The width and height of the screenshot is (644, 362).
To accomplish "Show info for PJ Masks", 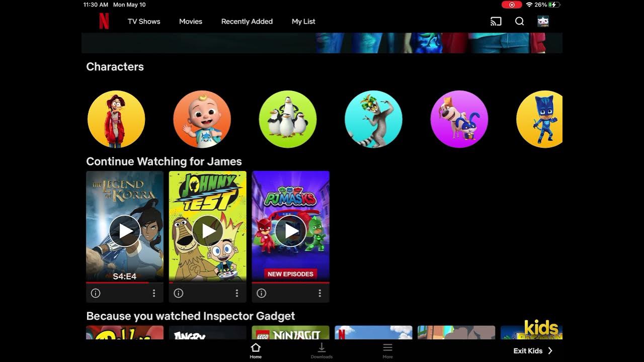I will coord(262,293).
